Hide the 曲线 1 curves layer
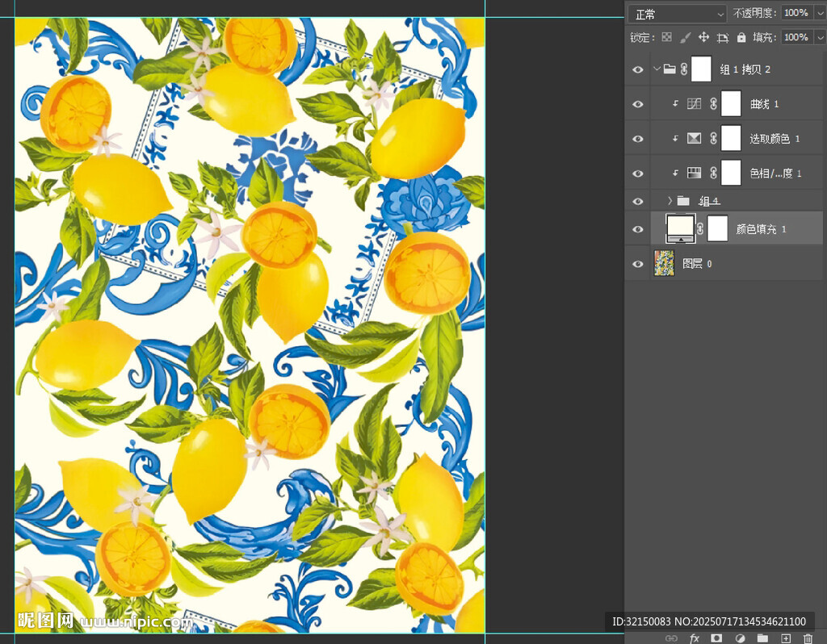Image resolution: width=827 pixels, height=644 pixels. [638, 104]
